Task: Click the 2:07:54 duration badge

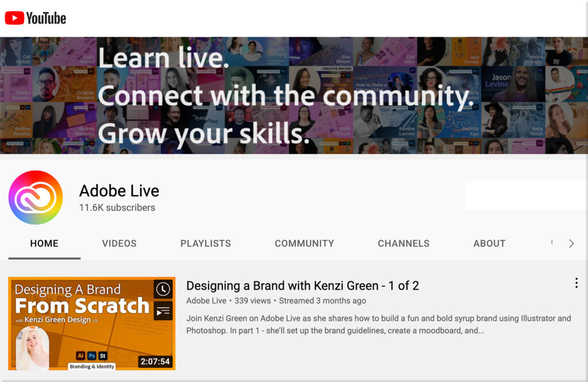Action: click(155, 361)
